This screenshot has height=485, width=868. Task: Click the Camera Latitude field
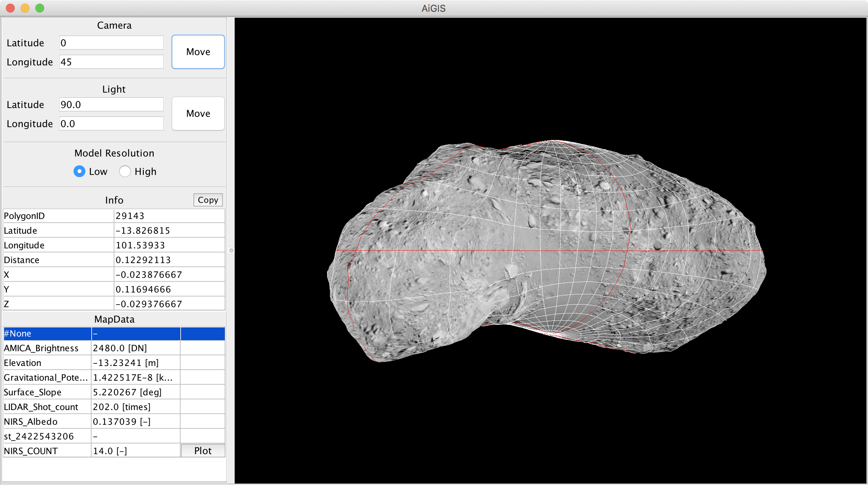[111, 43]
